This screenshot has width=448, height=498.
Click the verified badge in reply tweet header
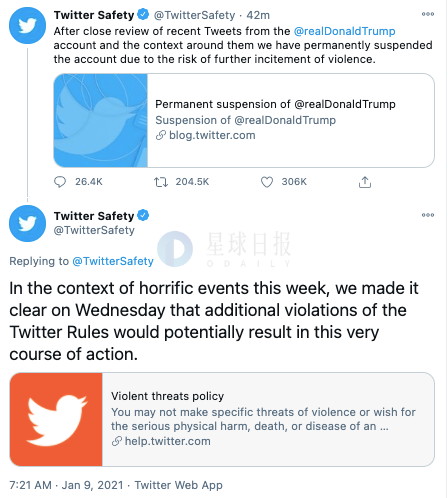click(143, 215)
